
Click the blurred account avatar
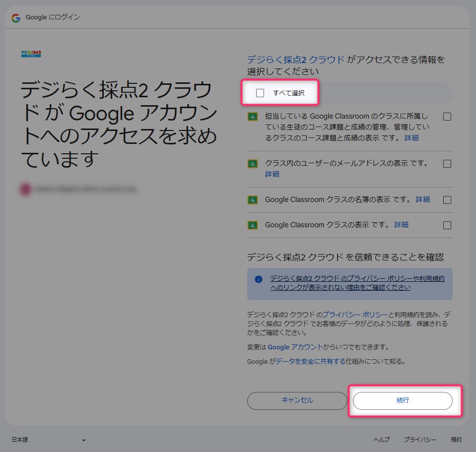[x=25, y=189]
